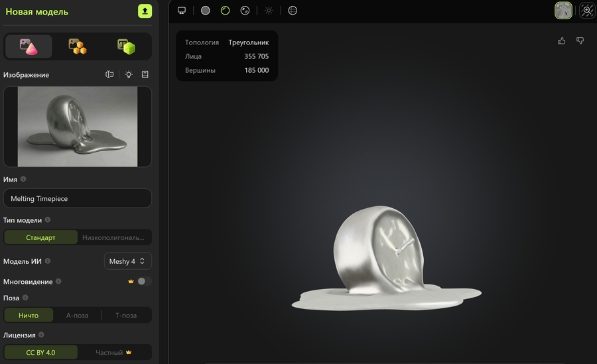597x364 pixels.
Task: Click the crown icon beside Многовидение toggle
Action: (x=131, y=281)
